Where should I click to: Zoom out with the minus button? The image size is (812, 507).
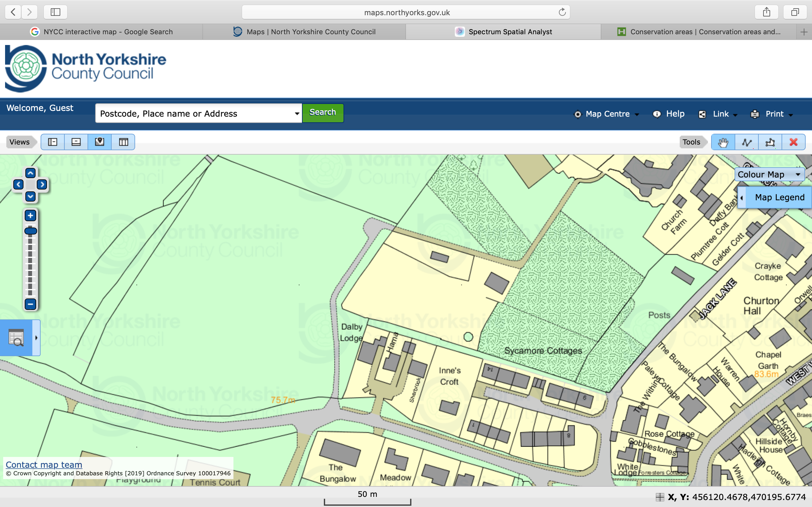point(30,304)
